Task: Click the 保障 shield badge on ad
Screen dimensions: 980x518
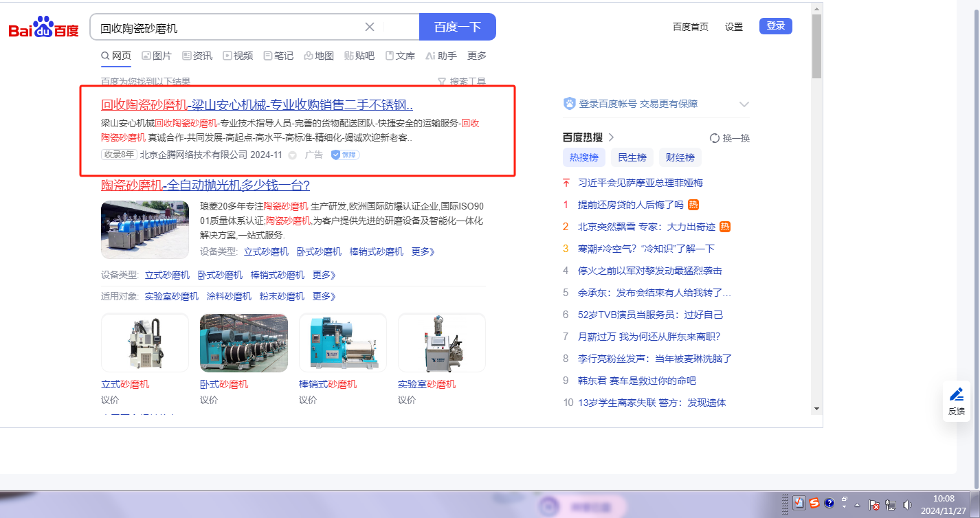Action: (x=345, y=155)
